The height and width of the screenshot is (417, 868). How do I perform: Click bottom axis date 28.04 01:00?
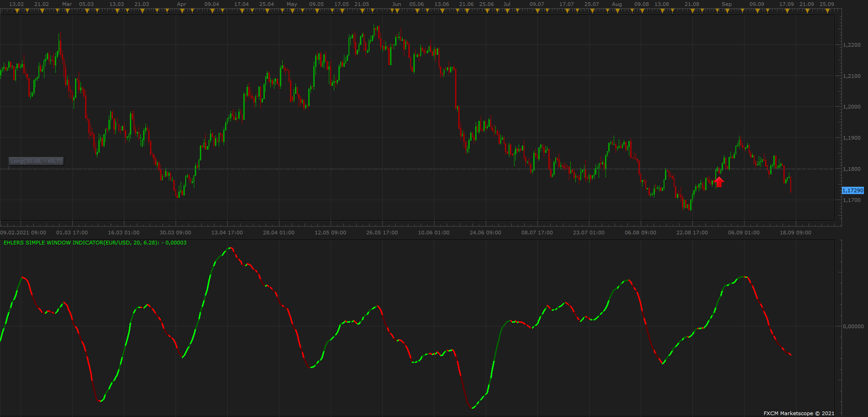(x=279, y=233)
